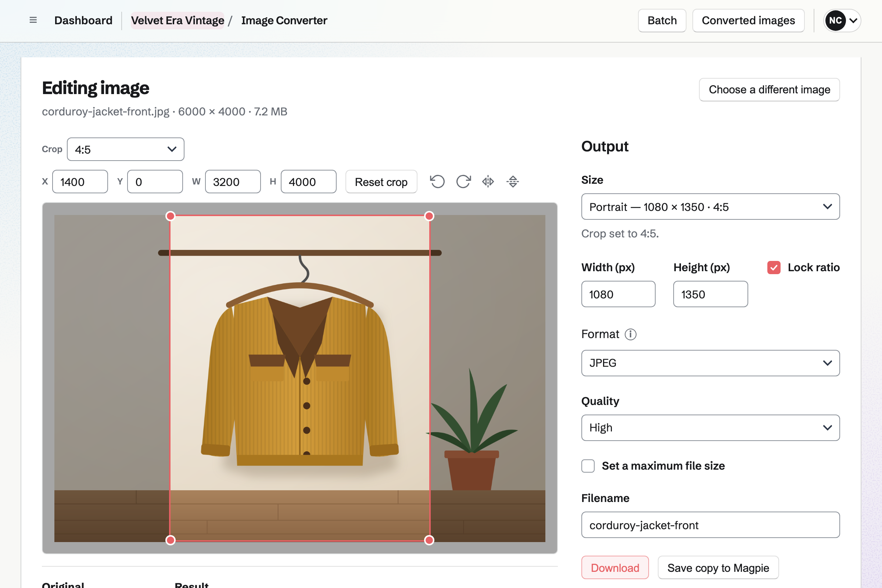Select the bottom-left crop handle
This screenshot has height=588, width=882.
(170, 540)
